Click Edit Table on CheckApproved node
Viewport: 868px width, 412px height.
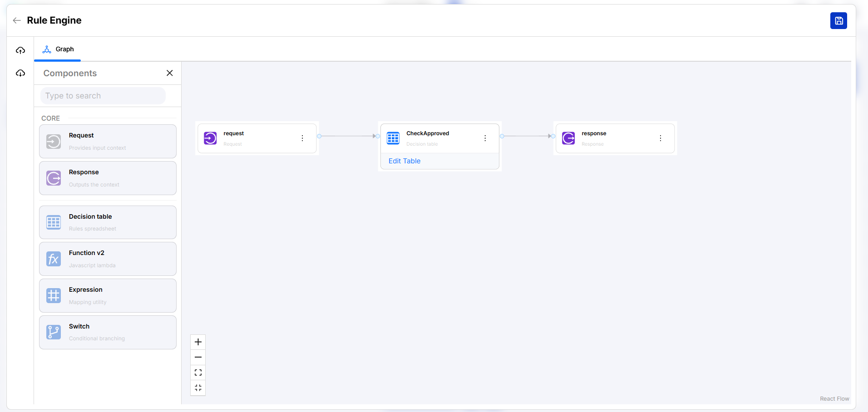pyautogui.click(x=404, y=161)
